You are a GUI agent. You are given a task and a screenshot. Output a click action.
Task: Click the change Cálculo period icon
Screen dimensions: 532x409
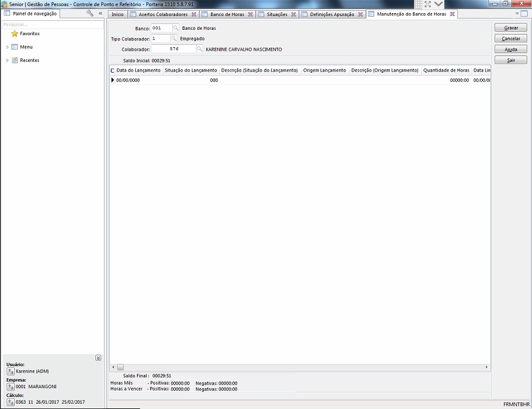[11, 402]
